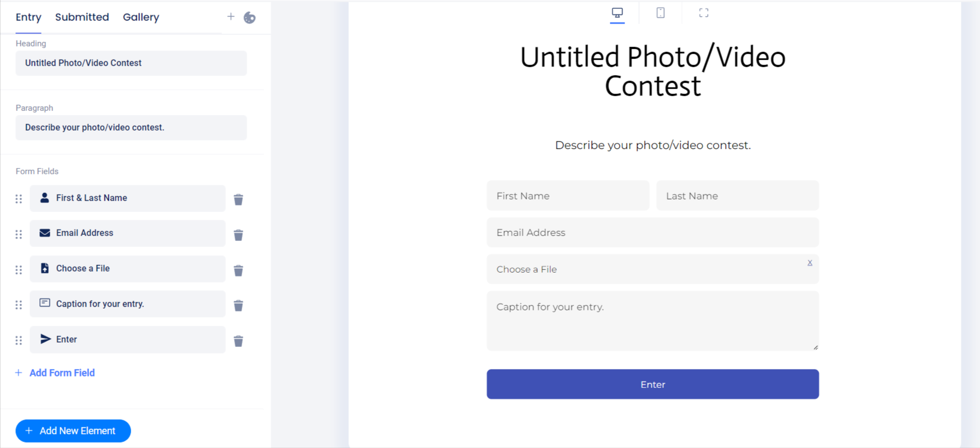This screenshot has height=448, width=980.
Task: Clear the chosen file with the X
Action: coord(810,263)
